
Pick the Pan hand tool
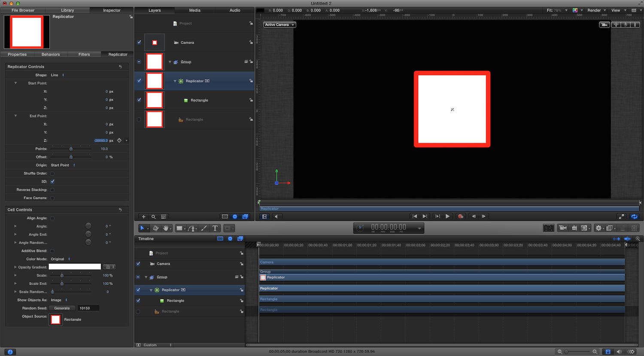point(165,228)
